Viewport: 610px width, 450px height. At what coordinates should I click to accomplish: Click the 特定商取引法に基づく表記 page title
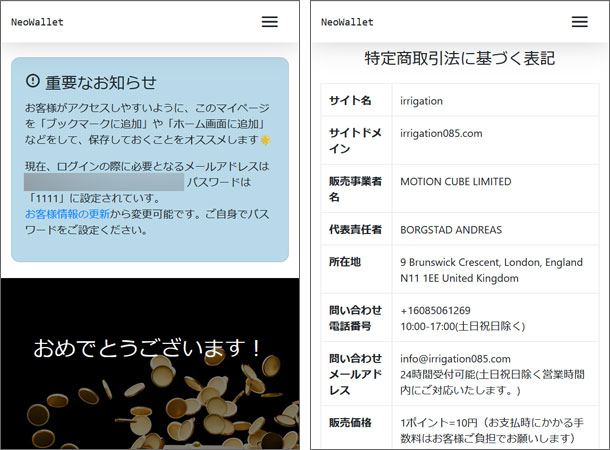coord(459,58)
